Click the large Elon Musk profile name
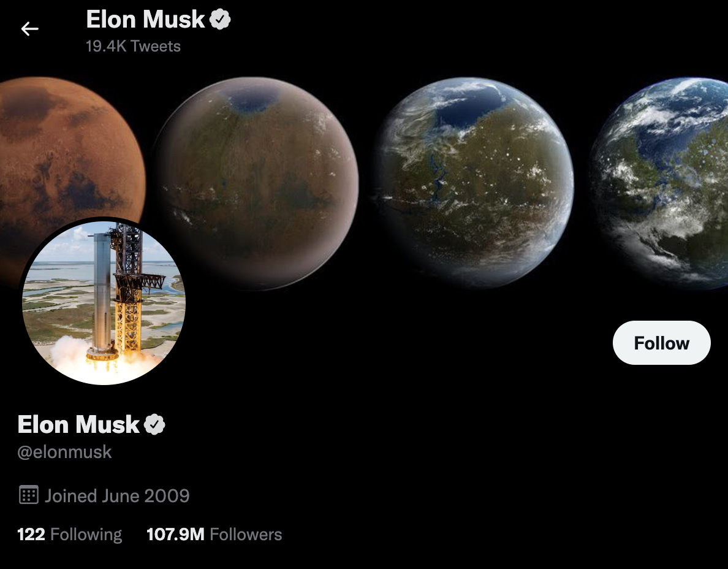The image size is (728, 569). coord(78,424)
